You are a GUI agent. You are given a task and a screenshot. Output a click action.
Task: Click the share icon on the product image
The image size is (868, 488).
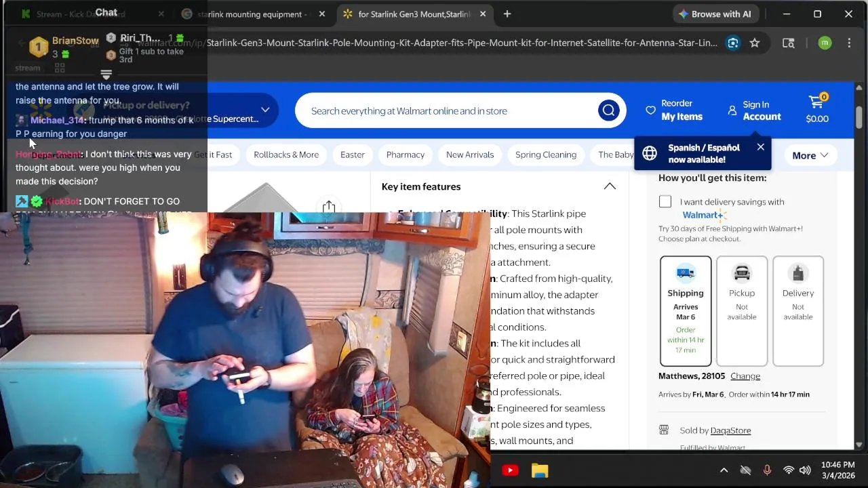(x=329, y=206)
